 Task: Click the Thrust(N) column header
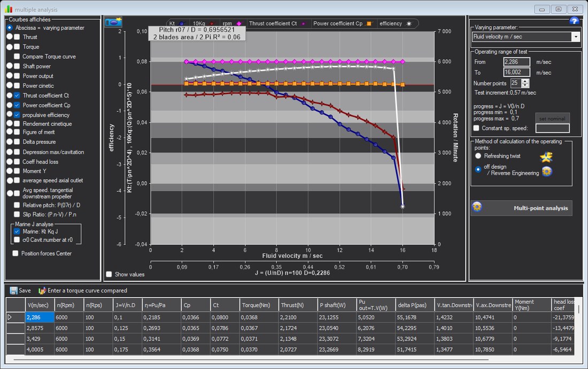click(x=298, y=305)
